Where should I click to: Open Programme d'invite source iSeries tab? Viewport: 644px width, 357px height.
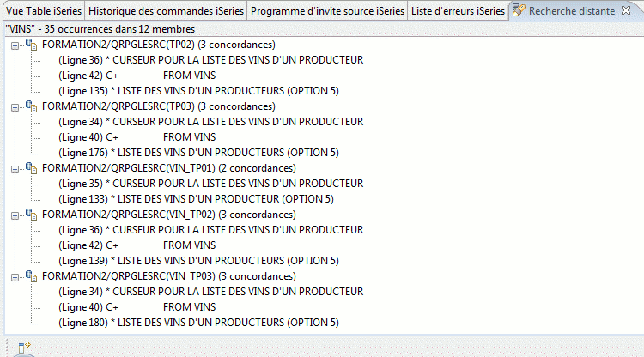327,11
